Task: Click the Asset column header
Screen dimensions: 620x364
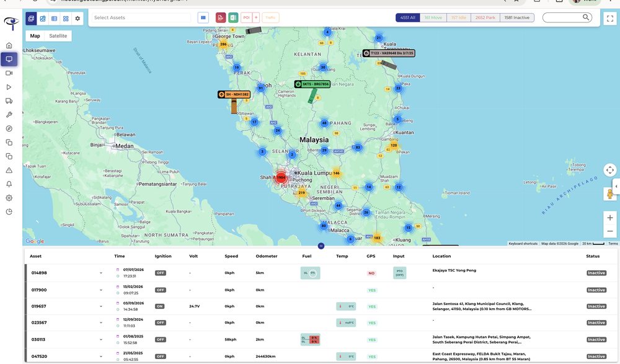Action: [35, 256]
